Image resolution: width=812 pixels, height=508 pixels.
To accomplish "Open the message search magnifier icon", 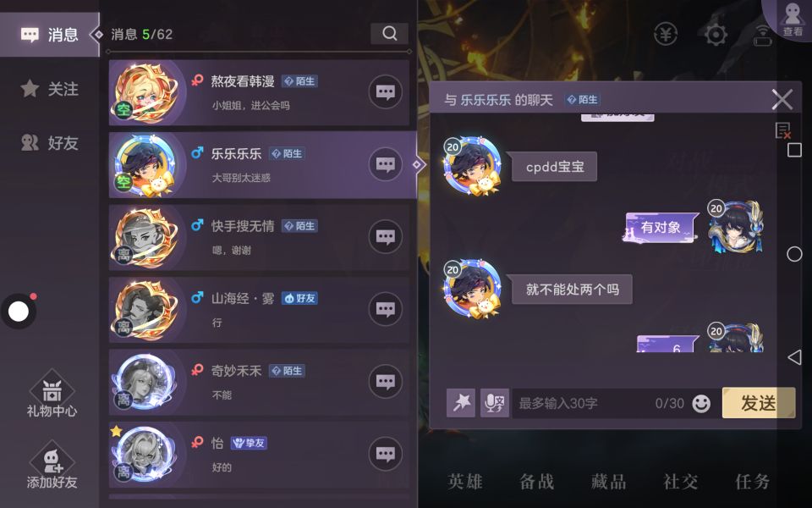I will coord(389,34).
